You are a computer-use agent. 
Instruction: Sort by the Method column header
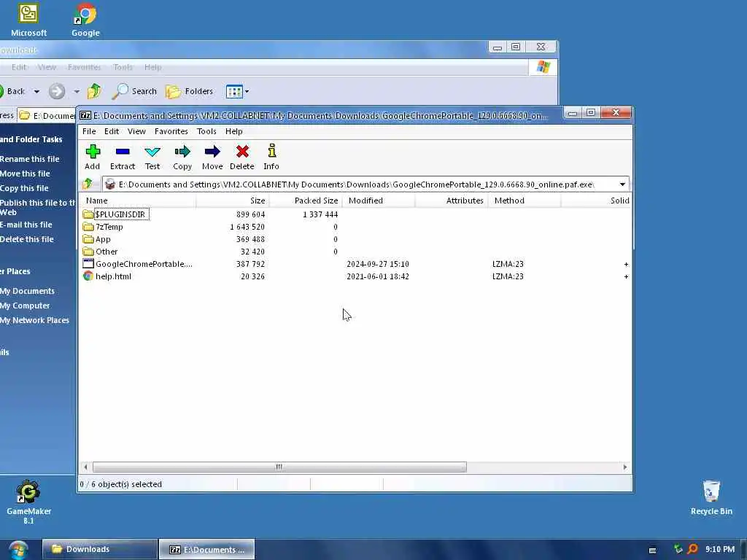click(x=525, y=201)
